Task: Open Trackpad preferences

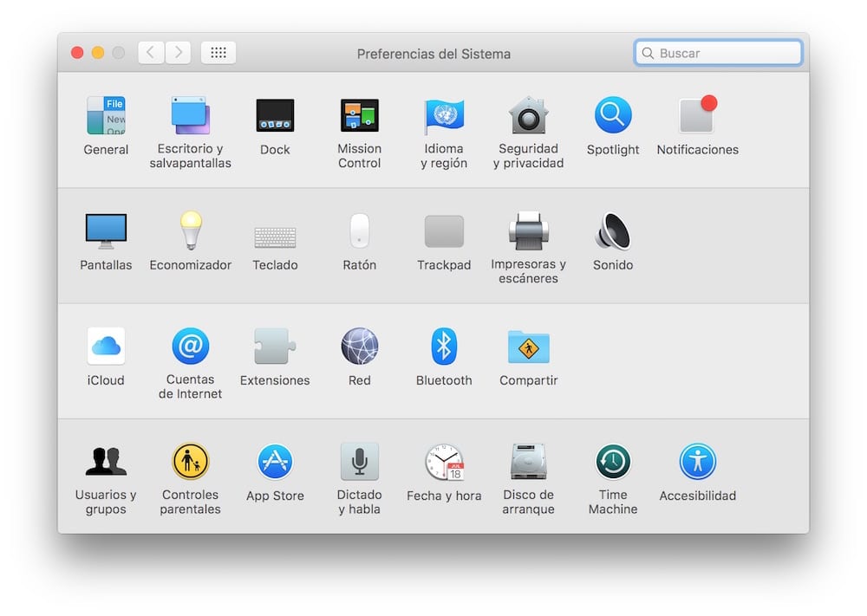Action: coord(444,231)
